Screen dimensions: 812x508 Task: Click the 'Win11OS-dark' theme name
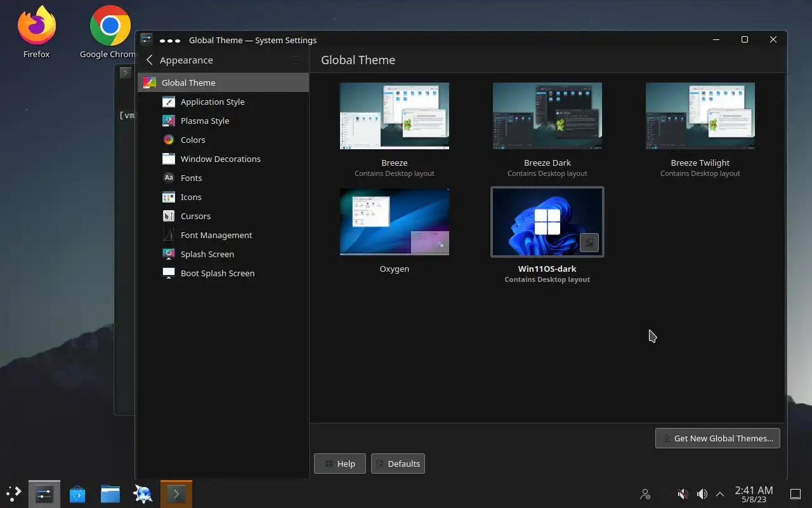[x=547, y=269]
